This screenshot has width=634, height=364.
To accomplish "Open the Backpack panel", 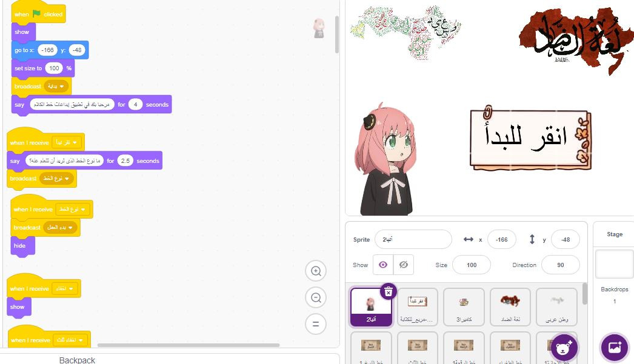I will [x=77, y=360].
